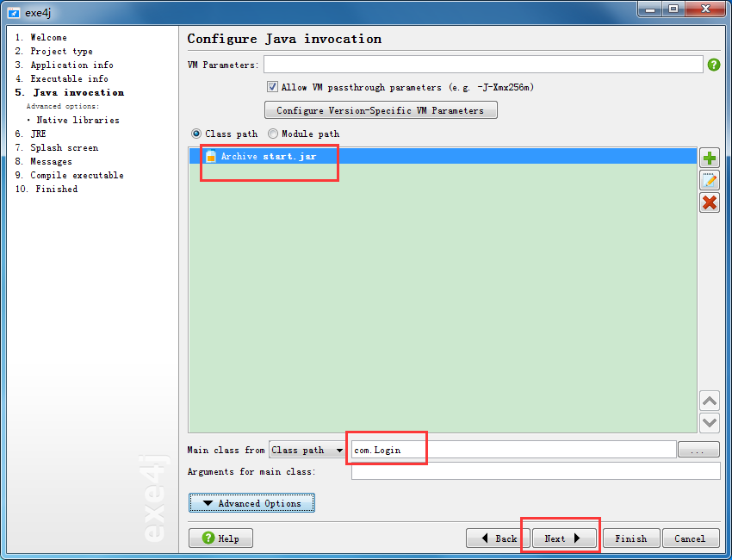Open the Main class from dropdown
This screenshot has height=560, width=732.
307,451
